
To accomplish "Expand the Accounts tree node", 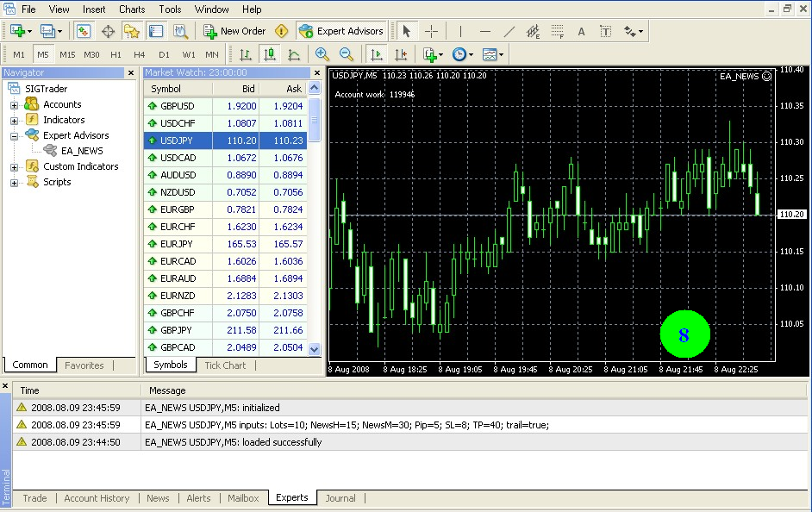I will tap(14, 105).
